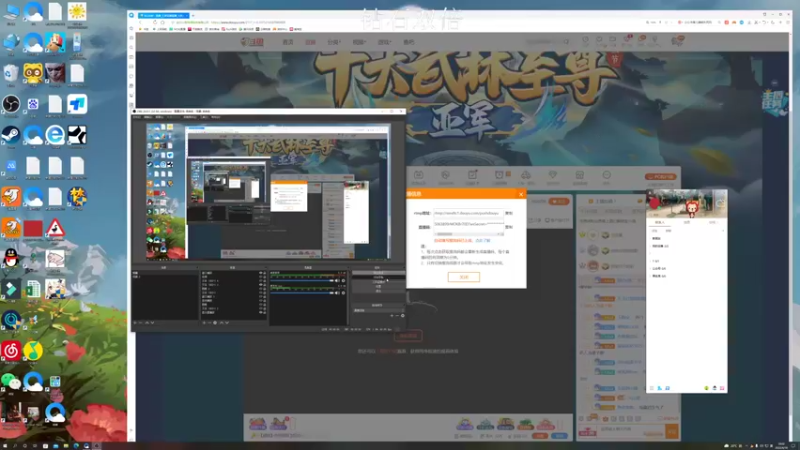This screenshot has height=450, width=800.
Task: Open the black-and-white ball pattern shortcut
Action: 77,135
